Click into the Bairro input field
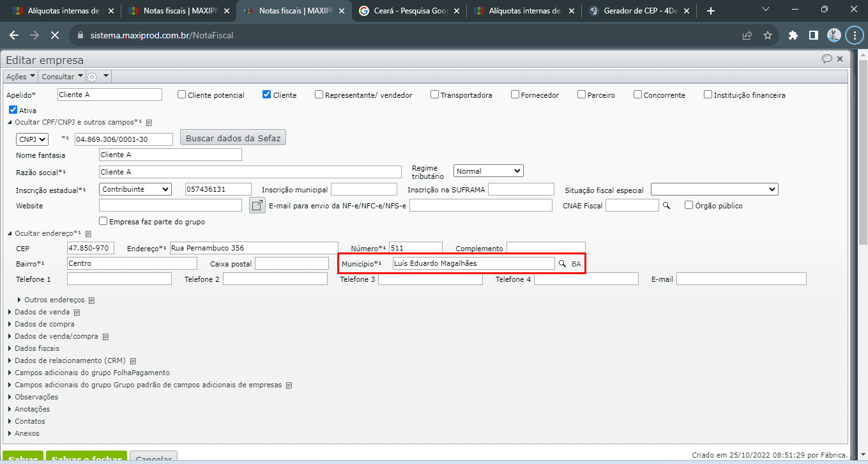 (x=132, y=263)
